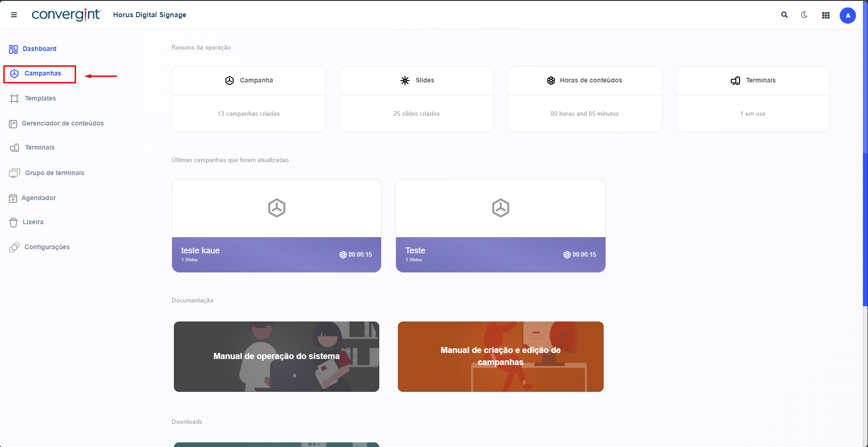The height and width of the screenshot is (447, 868).
Task: Open the 'teste kaue' campaign card
Action: point(276,226)
